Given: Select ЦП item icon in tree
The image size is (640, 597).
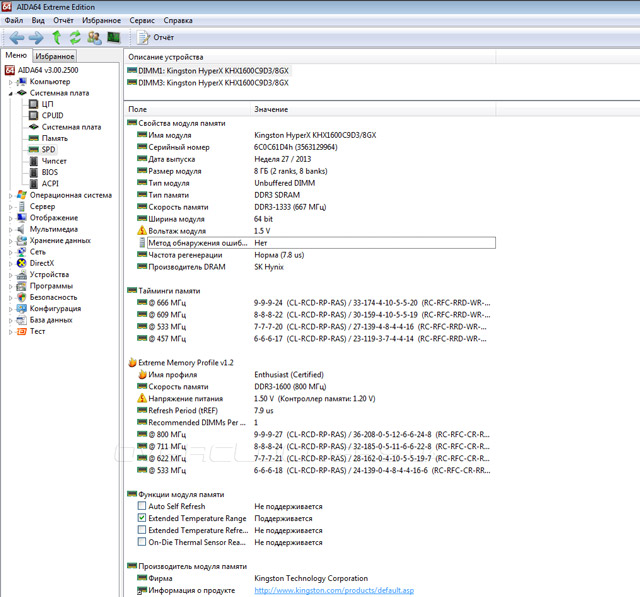Looking at the screenshot, I should tap(33, 104).
